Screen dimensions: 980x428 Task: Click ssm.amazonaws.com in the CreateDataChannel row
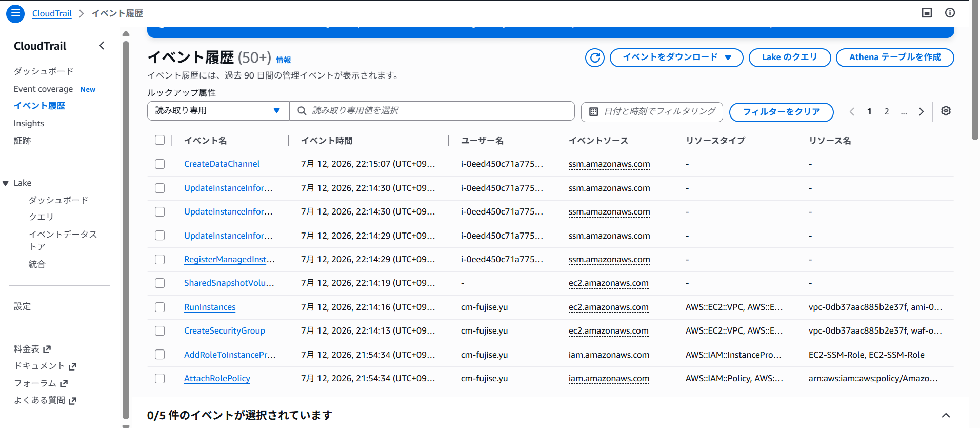[609, 164]
